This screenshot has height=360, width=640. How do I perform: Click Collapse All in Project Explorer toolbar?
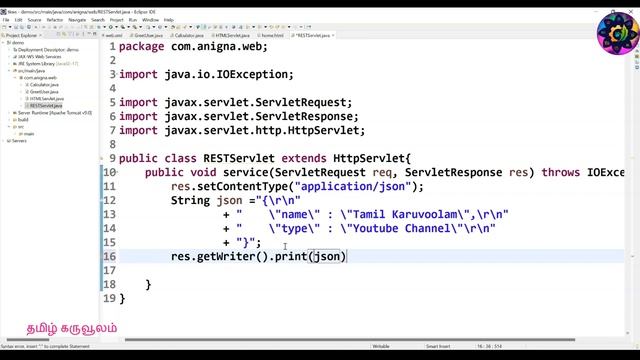58,35
